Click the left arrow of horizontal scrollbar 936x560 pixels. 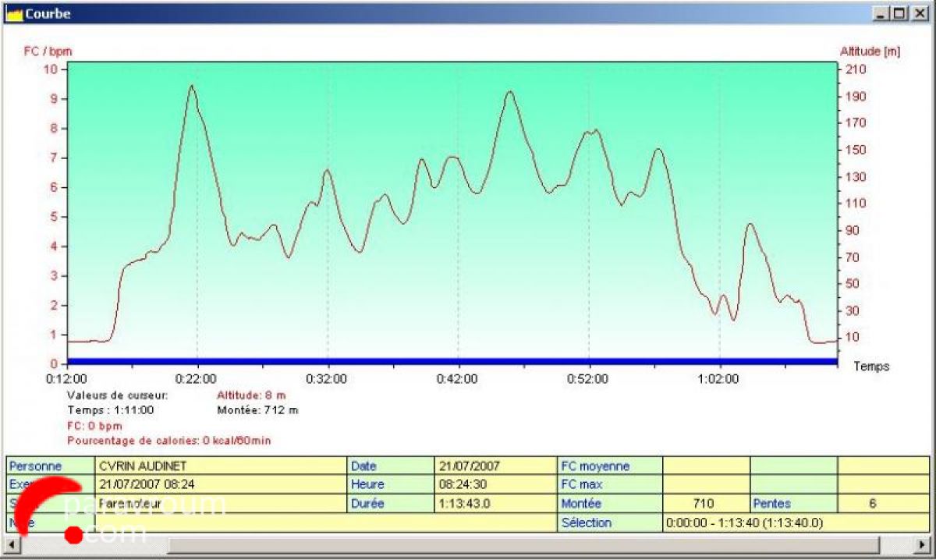pyautogui.click(x=12, y=544)
